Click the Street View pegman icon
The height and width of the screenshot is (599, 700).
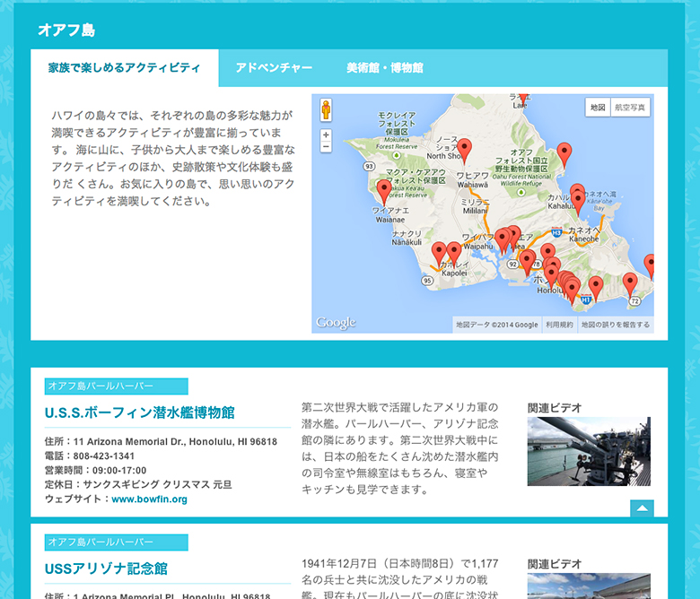coord(325,110)
